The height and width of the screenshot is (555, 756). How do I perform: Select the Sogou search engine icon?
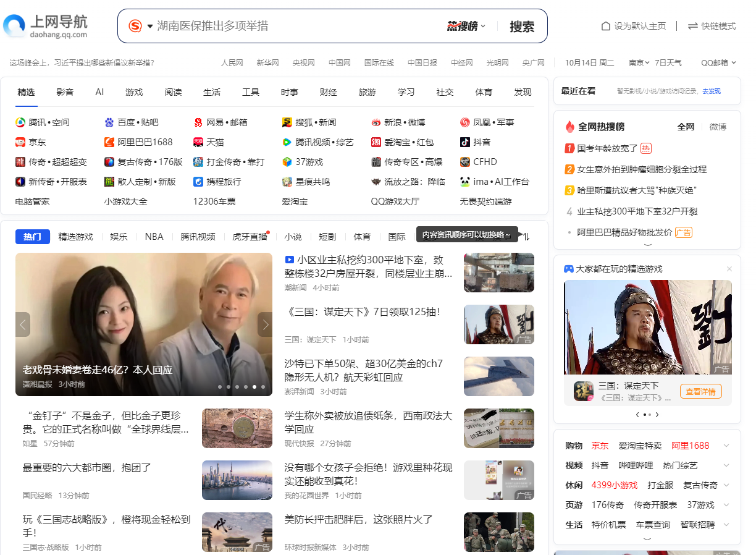pos(136,26)
